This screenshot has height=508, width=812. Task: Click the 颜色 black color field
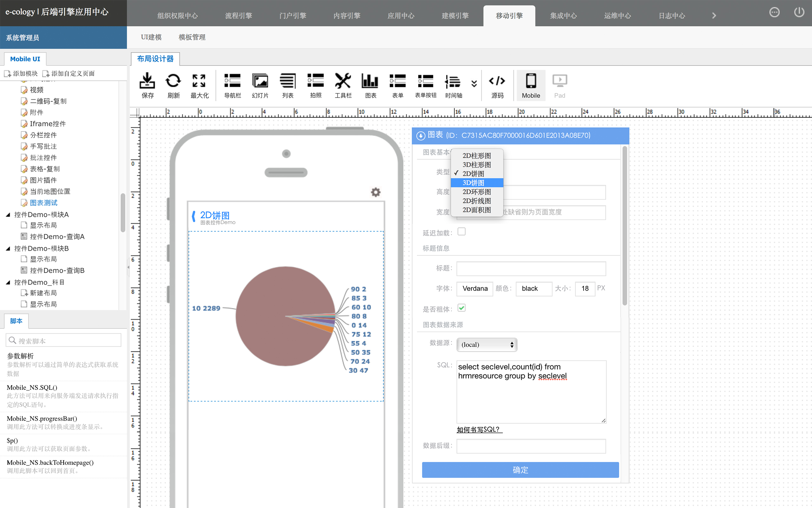click(x=534, y=289)
